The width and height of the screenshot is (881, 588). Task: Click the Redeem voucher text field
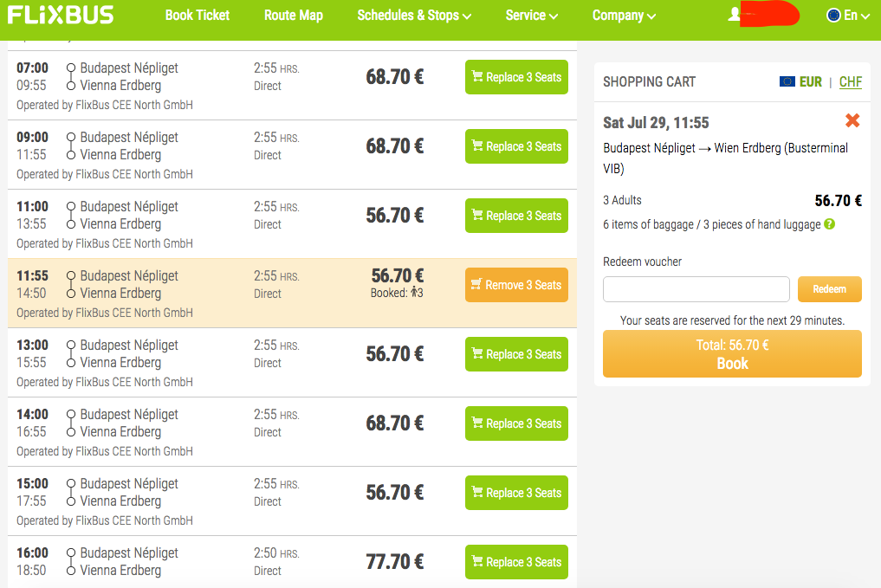(x=696, y=289)
